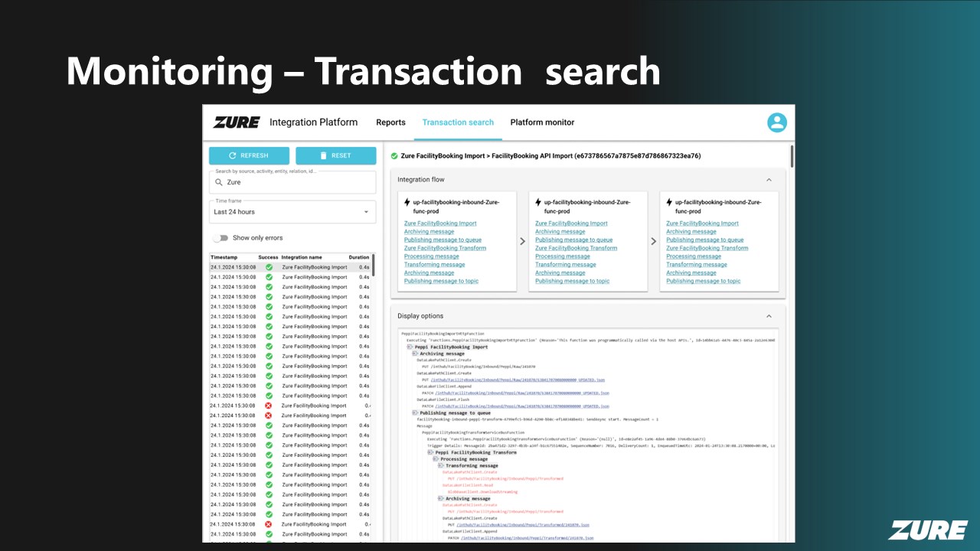Open Processing message link in middle card
This screenshot has width=980, height=551.
563,256
